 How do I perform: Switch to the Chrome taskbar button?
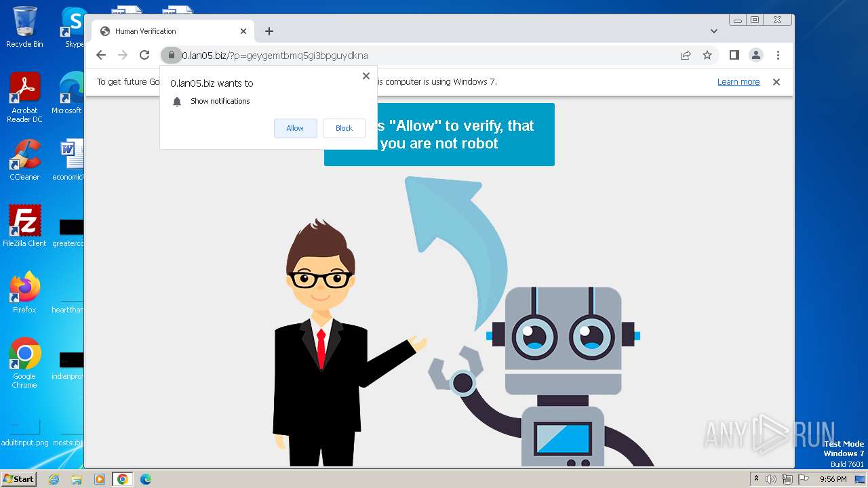[123, 479]
